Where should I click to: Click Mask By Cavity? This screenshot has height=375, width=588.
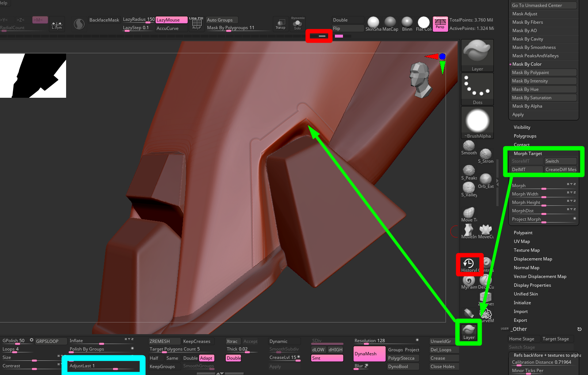(543, 39)
